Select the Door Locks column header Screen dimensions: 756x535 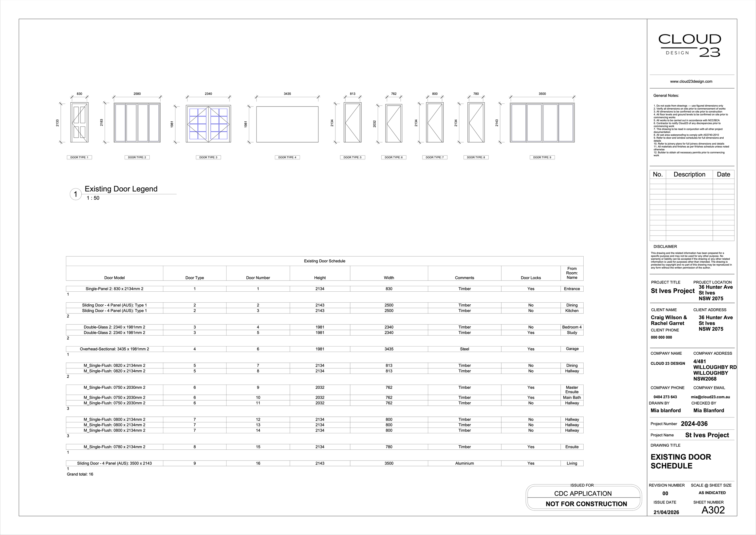click(530, 278)
